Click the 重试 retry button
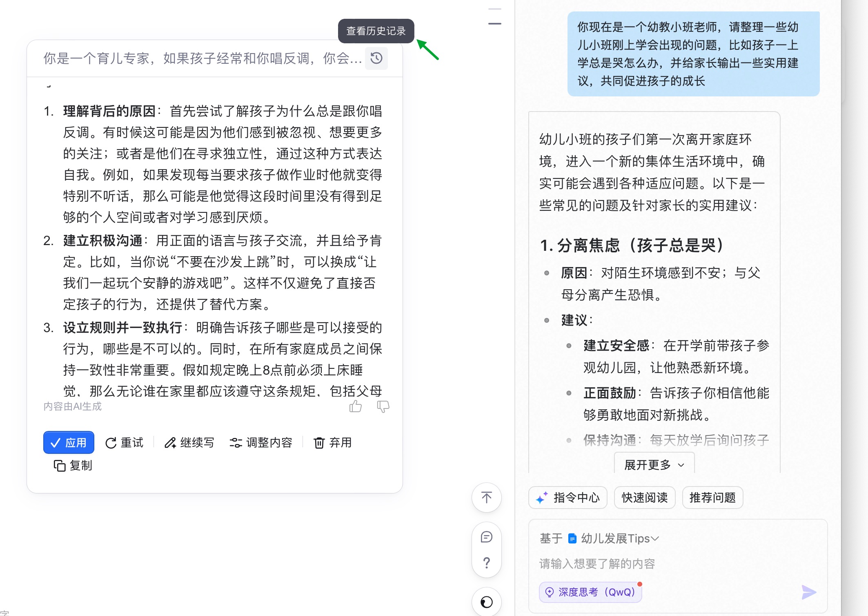 (125, 442)
